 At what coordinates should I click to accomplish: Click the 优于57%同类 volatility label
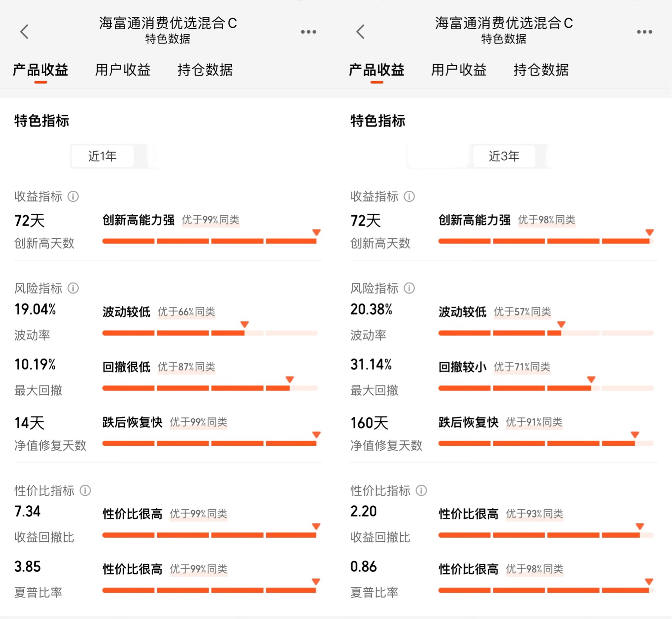pyautogui.click(x=522, y=312)
